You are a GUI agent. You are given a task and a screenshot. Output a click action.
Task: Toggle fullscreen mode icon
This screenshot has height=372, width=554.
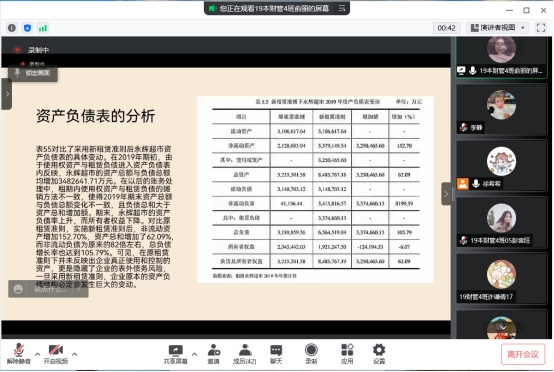(x=541, y=28)
